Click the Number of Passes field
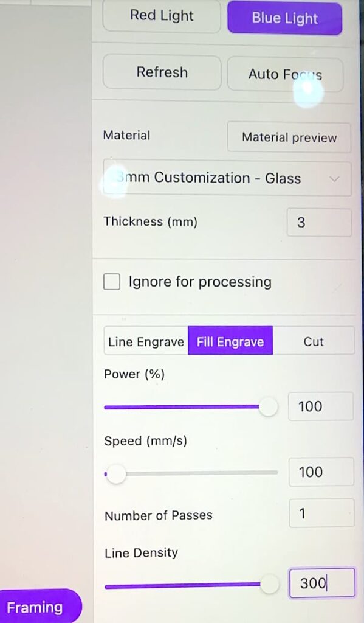Screen dimensions: 364x623 321,513
